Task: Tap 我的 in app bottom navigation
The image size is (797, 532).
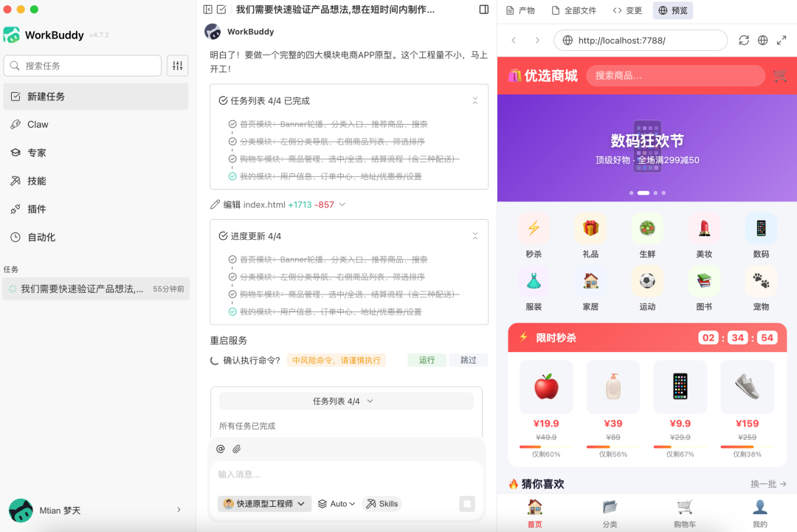Action: coord(760,514)
